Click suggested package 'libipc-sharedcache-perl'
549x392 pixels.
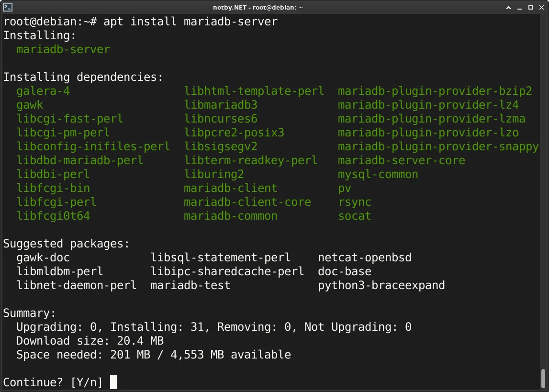click(227, 271)
